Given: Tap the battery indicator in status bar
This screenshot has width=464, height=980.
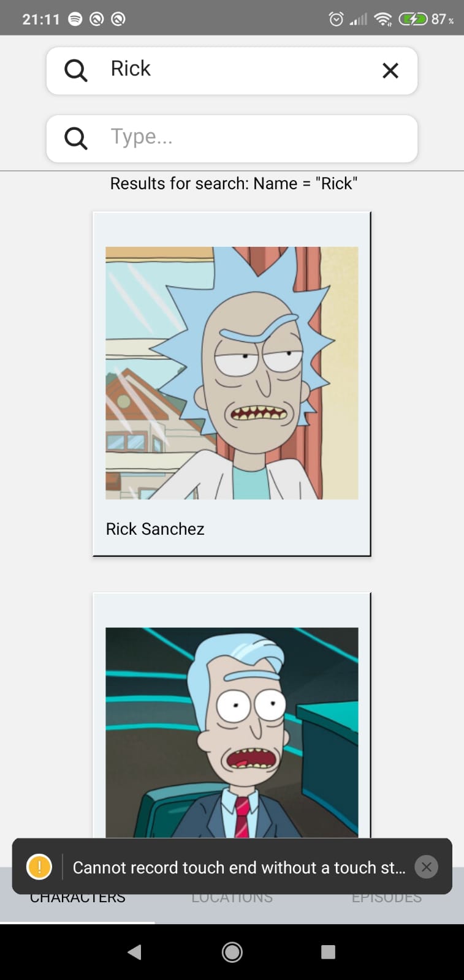Looking at the screenshot, I should 413,19.
